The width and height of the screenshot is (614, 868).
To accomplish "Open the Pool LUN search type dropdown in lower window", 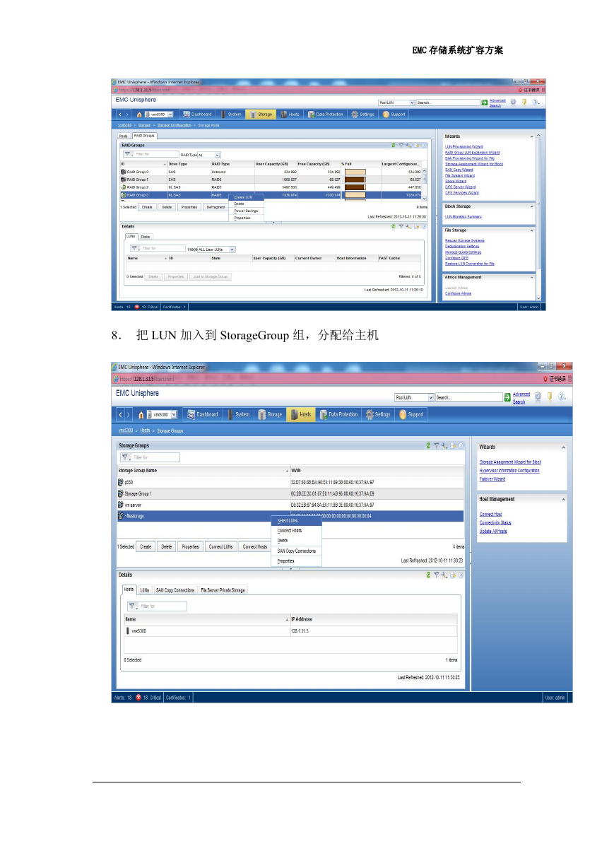I will (430, 397).
